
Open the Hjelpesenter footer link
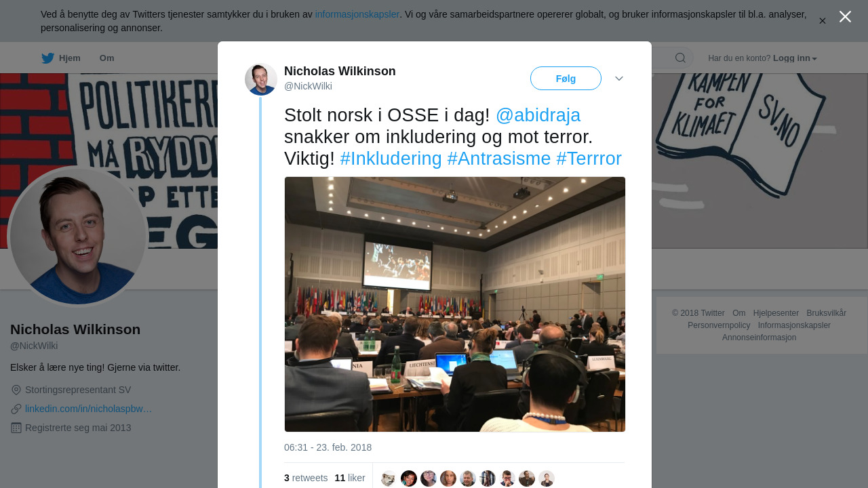click(776, 313)
